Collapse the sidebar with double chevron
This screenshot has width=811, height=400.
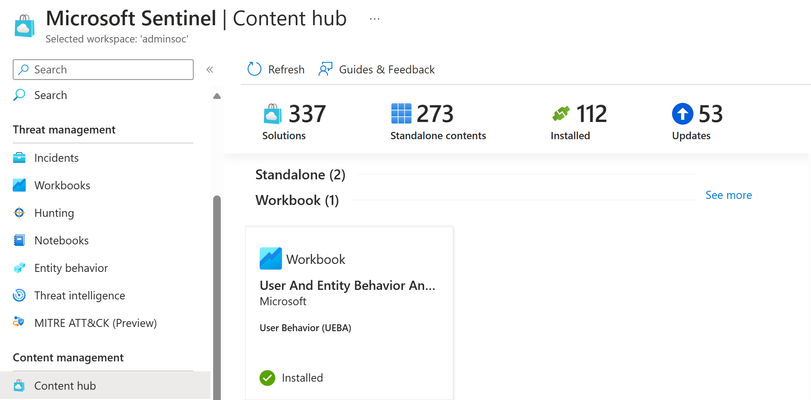[209, 70]
